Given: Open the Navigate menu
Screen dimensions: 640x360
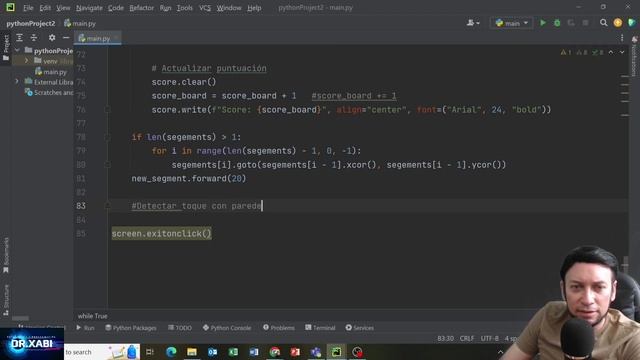Looking at the screenshot, I should 89,8.
